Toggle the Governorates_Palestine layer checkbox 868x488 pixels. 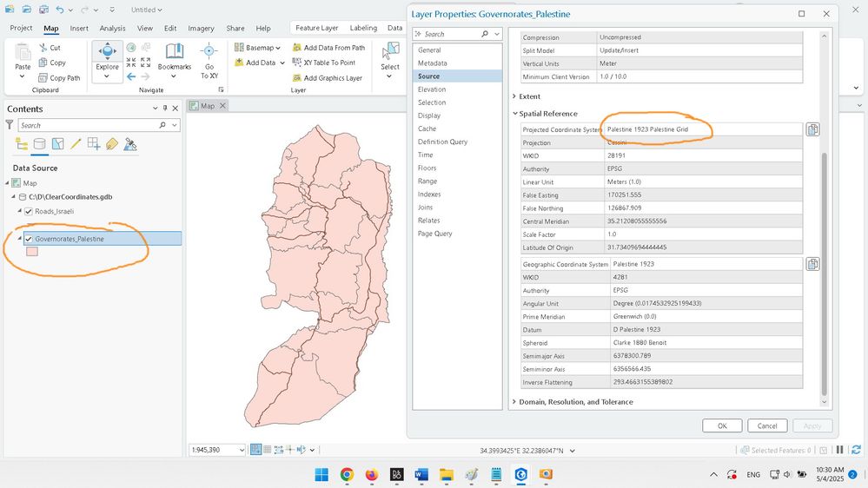[29, 239]
